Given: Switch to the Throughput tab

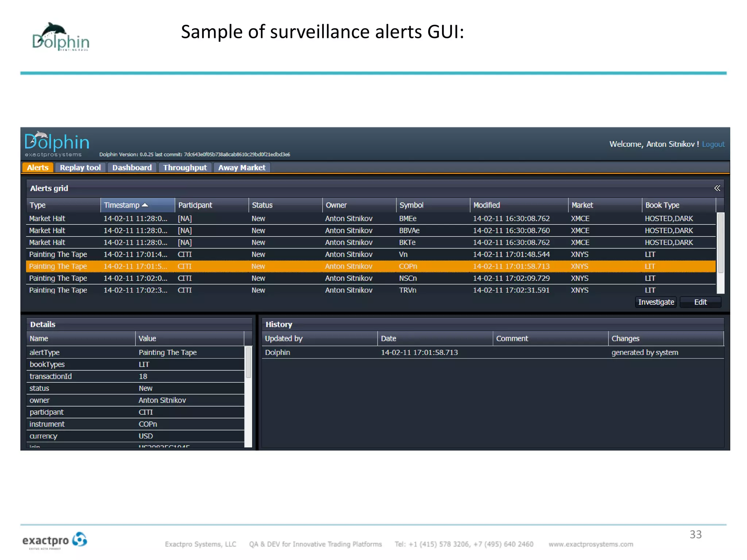Looking at the screenshot, I should click(185, 167).
